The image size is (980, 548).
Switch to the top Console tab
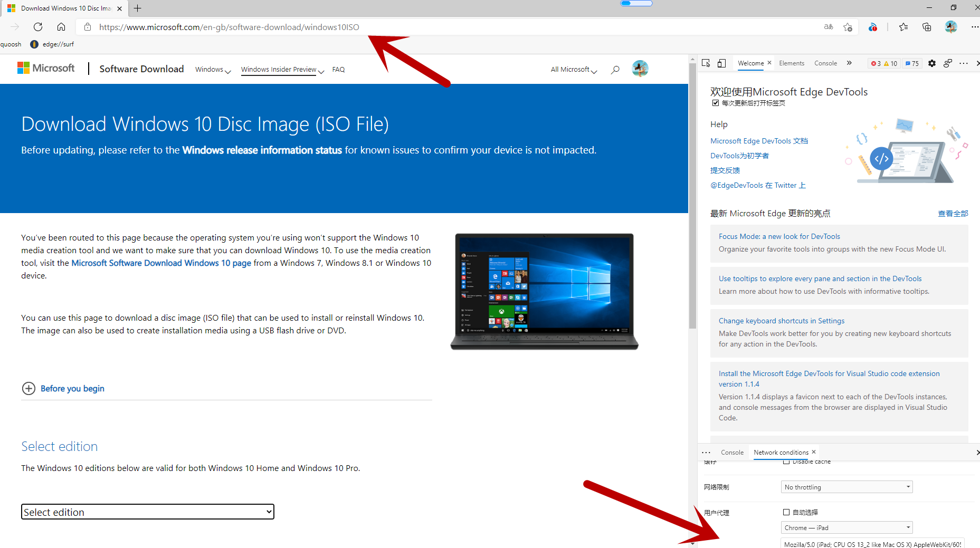click(825, 63)
